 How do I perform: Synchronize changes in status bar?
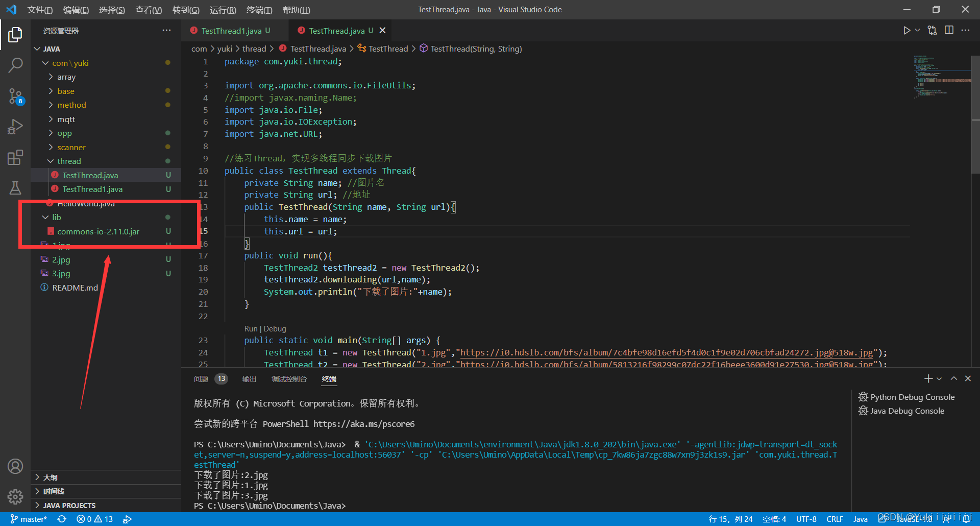(62, 519)
